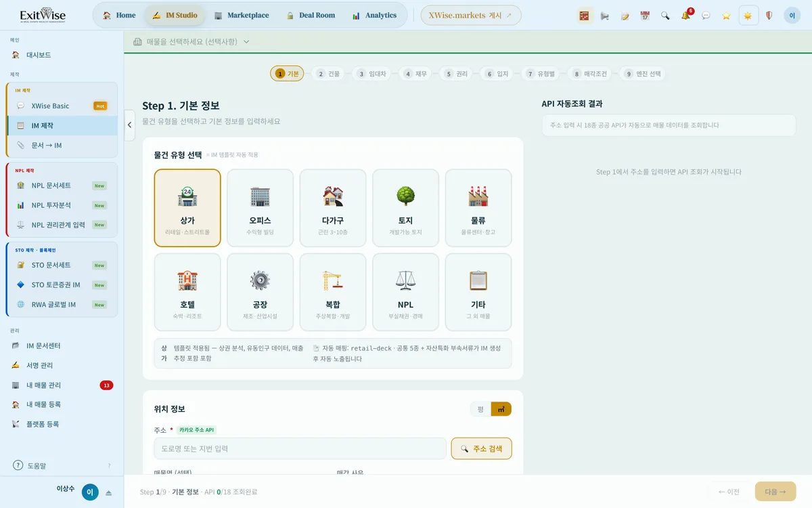
Task: Open 대시보드 in sidebar
Action: pyautogui.click(x=62, y=55)
